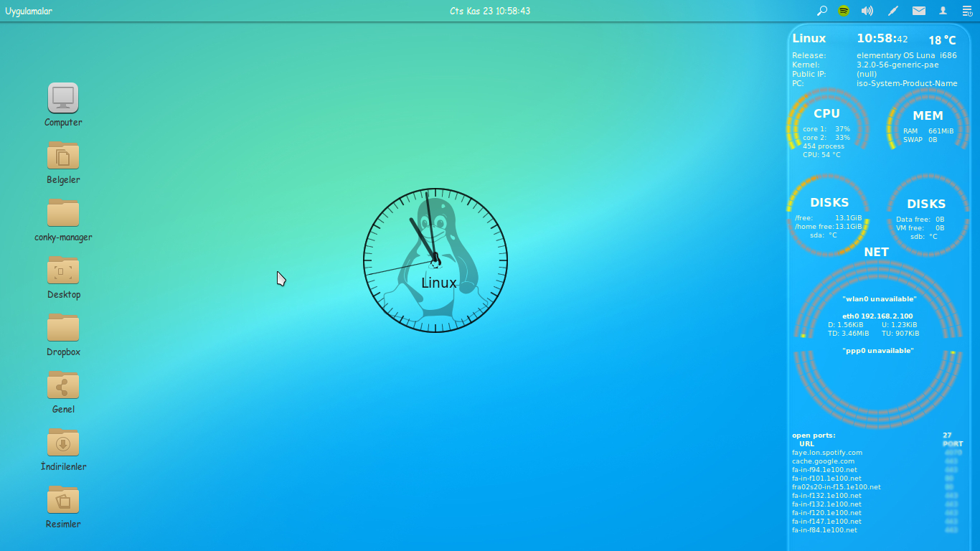Screen dimensions: 980x551
Task: Open the mail envelope indicator
Action: pyautogui.click(x=919, y=11)
